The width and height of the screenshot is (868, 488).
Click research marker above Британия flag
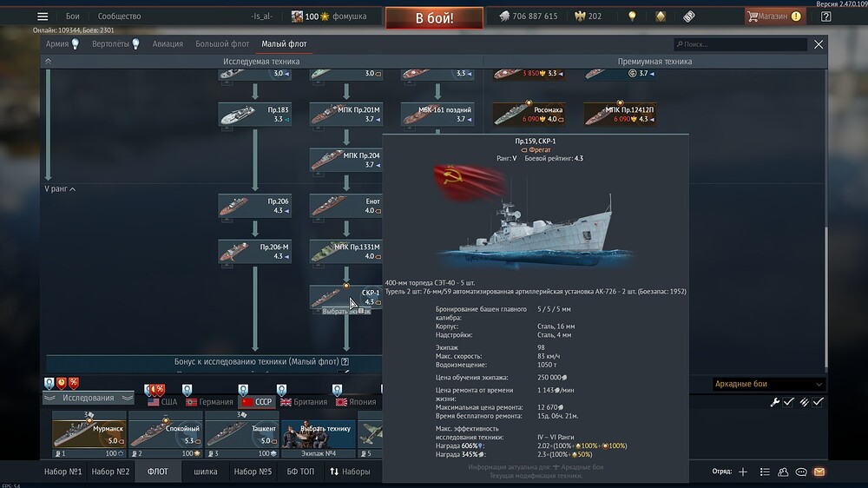pyautogui.click(x=282, y=390)
